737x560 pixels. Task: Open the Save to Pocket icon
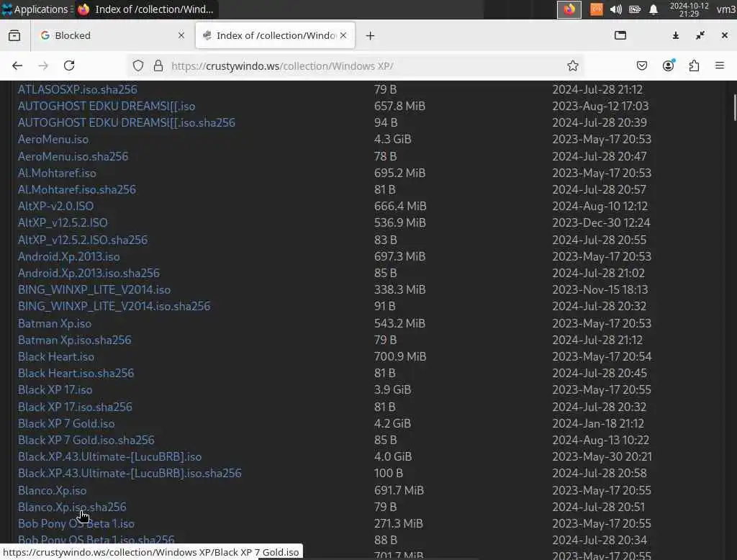coord(641,66)
